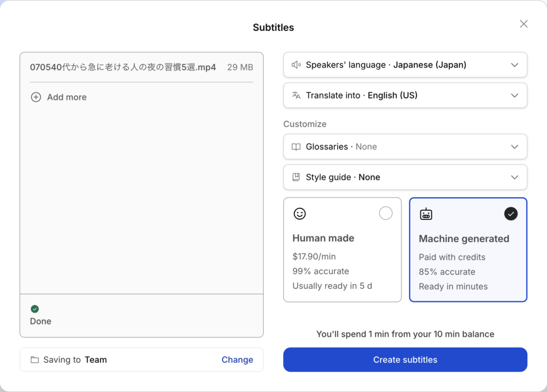Click the Subtitles dialog title

(273, 28)
